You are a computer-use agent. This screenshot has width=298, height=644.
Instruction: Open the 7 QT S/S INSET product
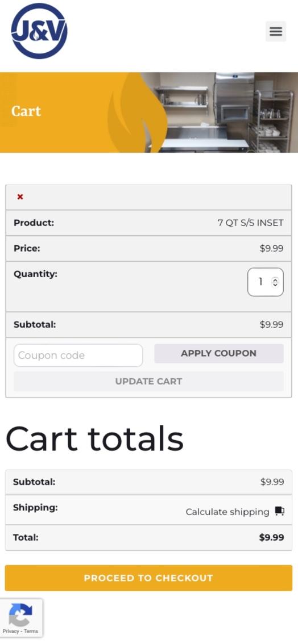pos(250,223)
